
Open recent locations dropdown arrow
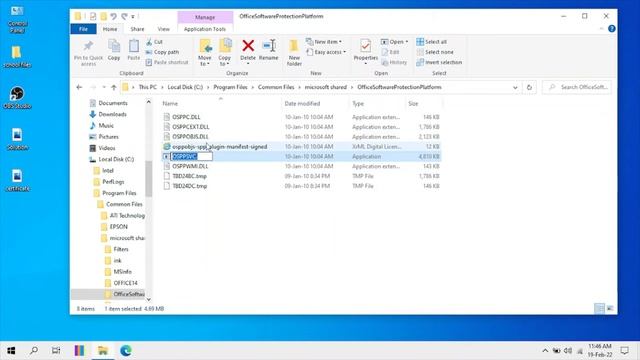[x=104, y=87]
